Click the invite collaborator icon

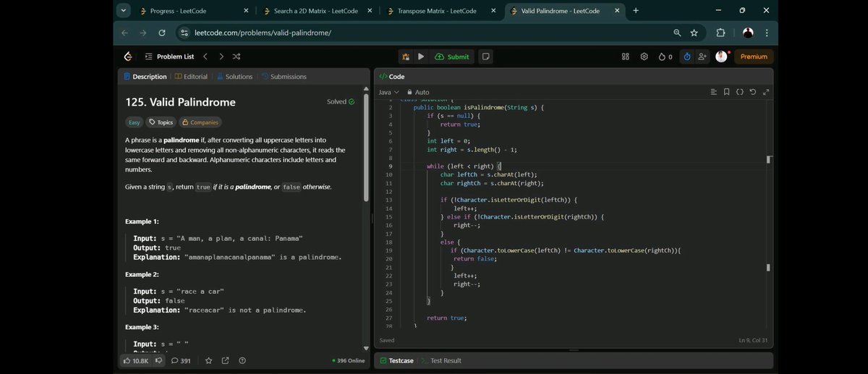(x=702, y=56)
